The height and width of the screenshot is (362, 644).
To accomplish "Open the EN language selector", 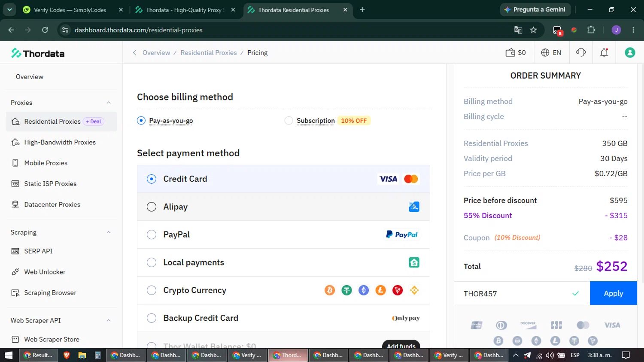I will pos(551,52).
